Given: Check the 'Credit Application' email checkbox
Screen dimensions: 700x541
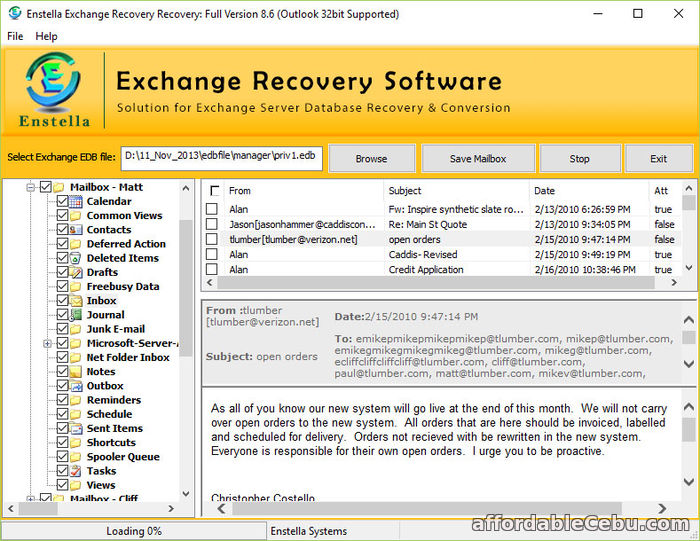Looking at the screenshot, I should pos(212,269).
